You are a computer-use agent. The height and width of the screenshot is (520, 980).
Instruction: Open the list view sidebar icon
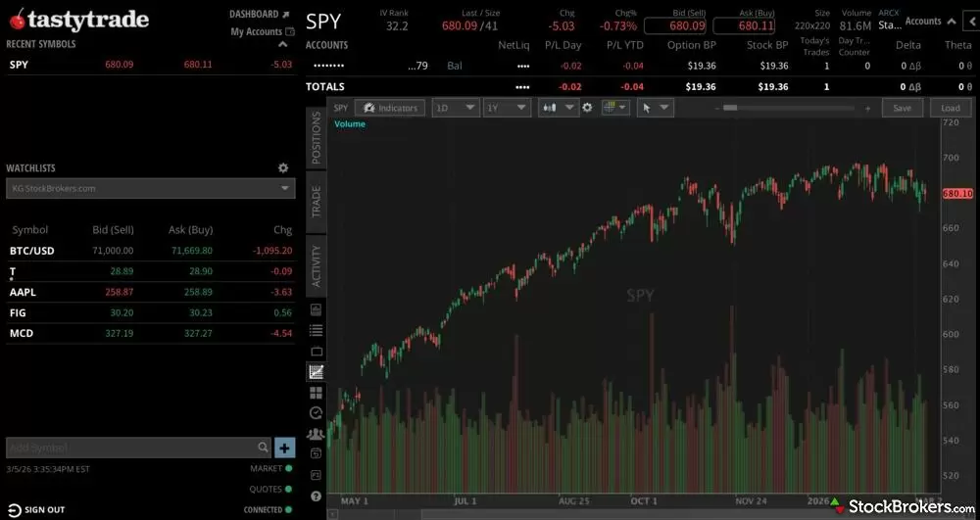[316, 330]
